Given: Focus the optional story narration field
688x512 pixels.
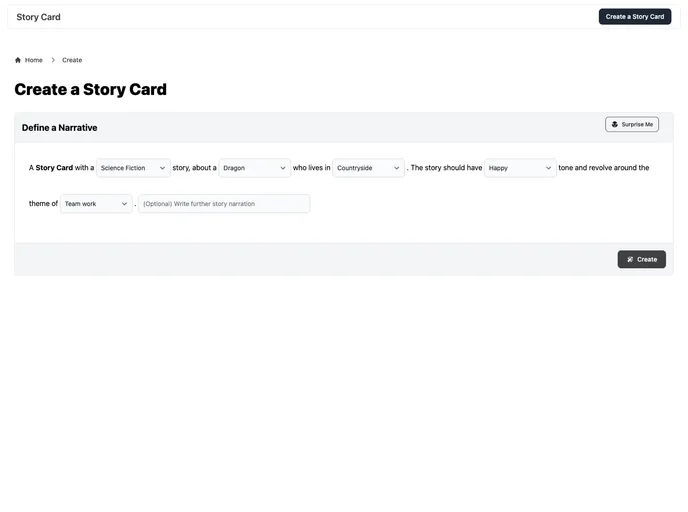Looking at the screenshot, I should (x=224, y=204).
